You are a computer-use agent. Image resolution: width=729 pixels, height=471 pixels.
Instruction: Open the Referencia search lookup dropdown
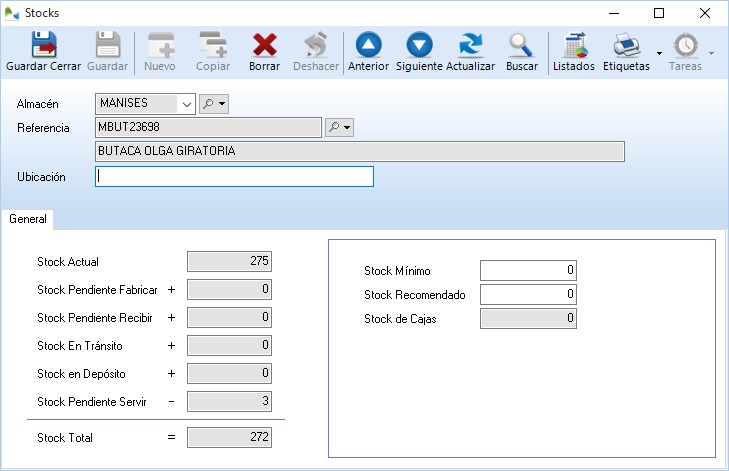point(340,128)
